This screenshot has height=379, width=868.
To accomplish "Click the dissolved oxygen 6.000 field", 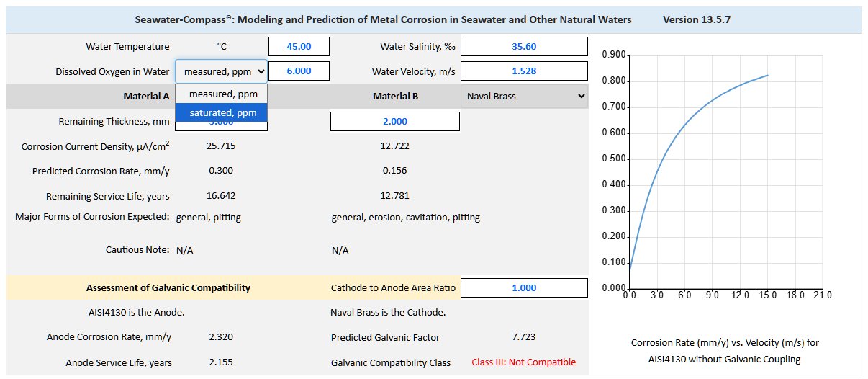I will [x=299, y=71].
